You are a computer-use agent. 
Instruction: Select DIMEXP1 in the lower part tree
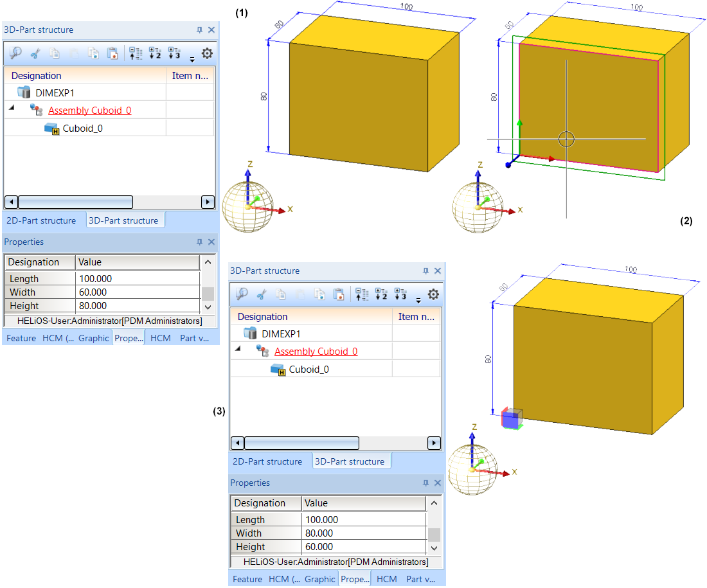(x=281, y=334)
